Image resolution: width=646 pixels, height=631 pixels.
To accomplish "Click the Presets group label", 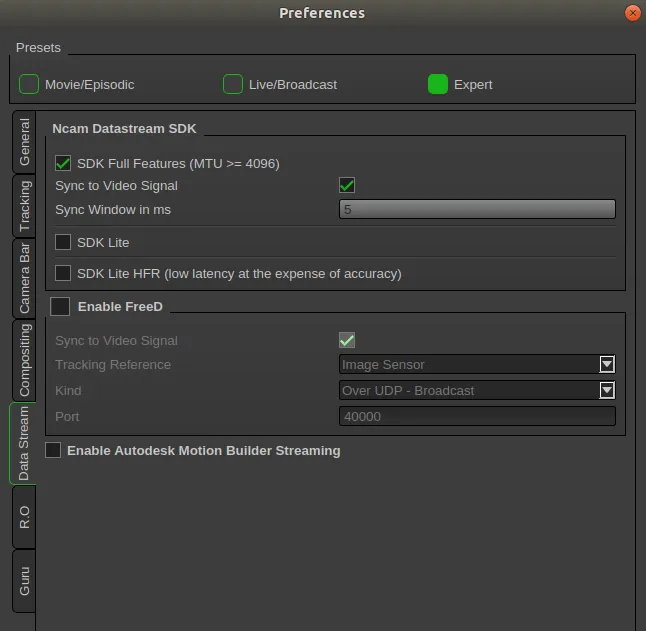I will tap(38, 48).
